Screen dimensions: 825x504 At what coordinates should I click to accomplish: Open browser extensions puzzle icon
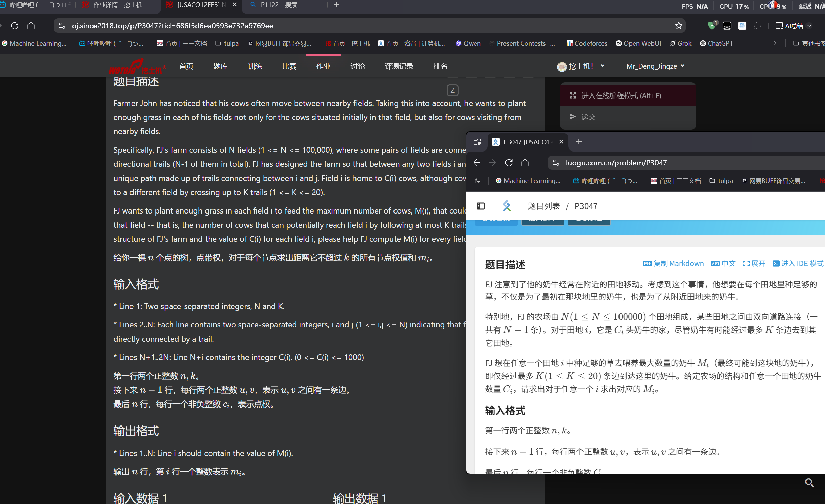point(757,26)
